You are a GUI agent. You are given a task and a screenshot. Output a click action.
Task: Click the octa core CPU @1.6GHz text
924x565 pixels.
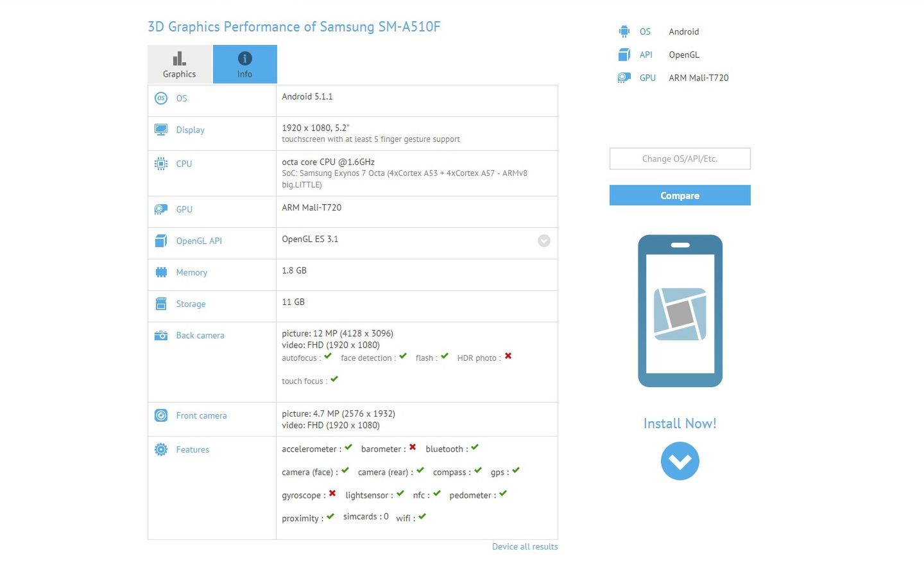coord(329,162)
